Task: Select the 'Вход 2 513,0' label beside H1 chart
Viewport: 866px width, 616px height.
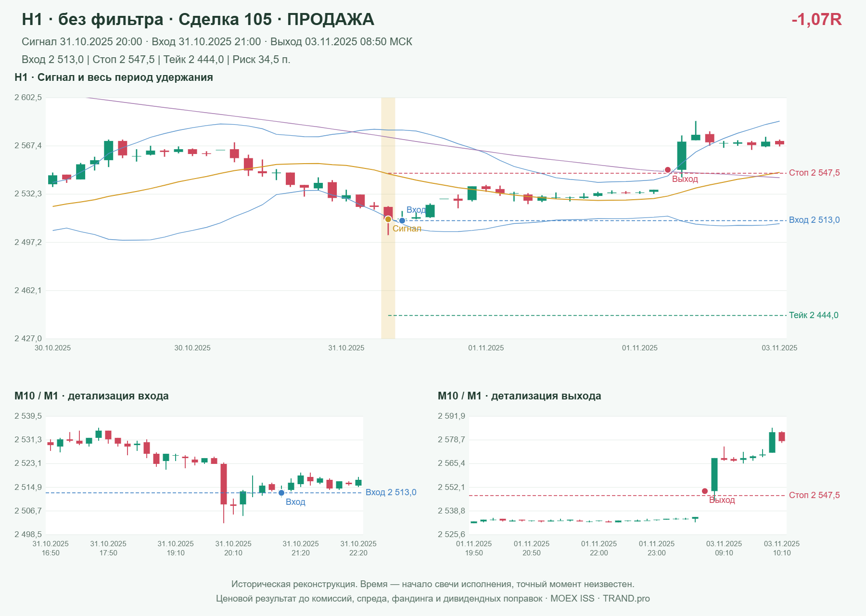Action: [814, 220]
